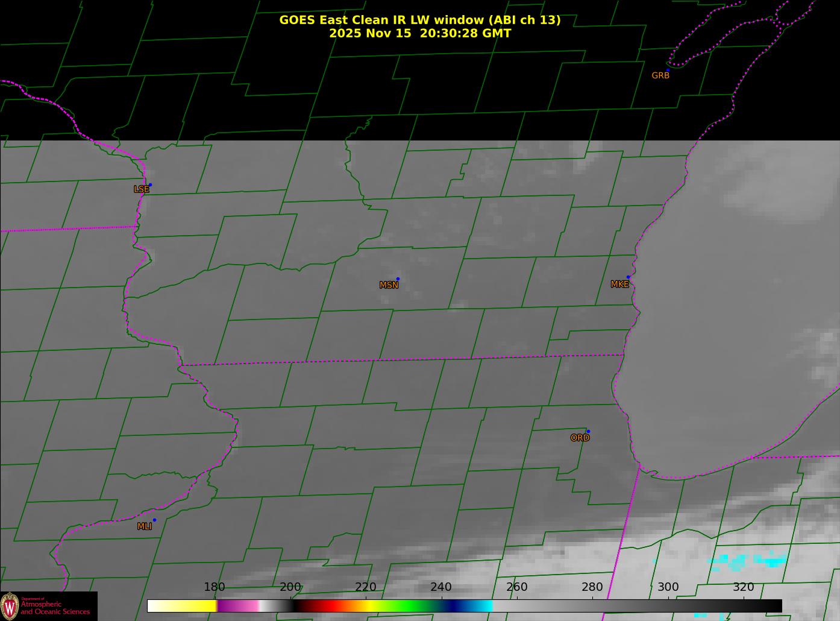The image size is (840, 621).
Task: Click the blue MKE station dot
Action: (628, 277)
